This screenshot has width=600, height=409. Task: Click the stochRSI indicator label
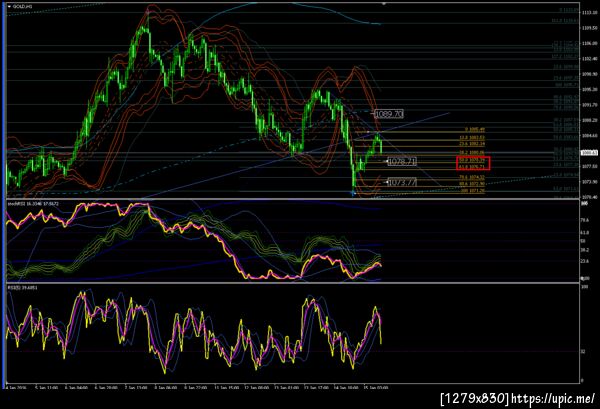pos(33,204)
